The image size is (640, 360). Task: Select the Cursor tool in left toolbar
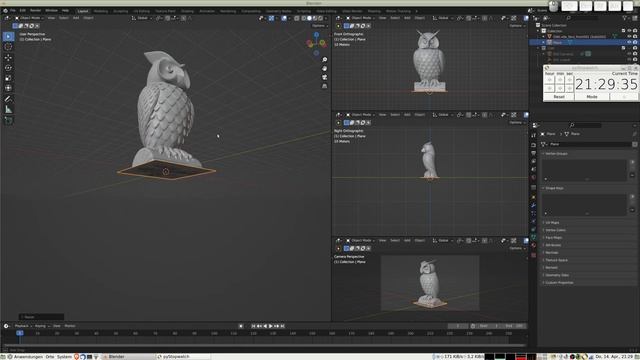(8, 47)
